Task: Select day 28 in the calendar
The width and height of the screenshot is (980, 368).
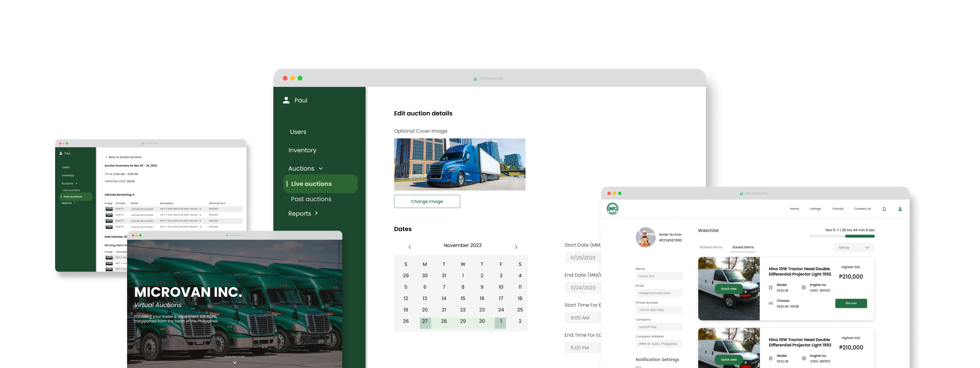Action: [x=444, y=321]
